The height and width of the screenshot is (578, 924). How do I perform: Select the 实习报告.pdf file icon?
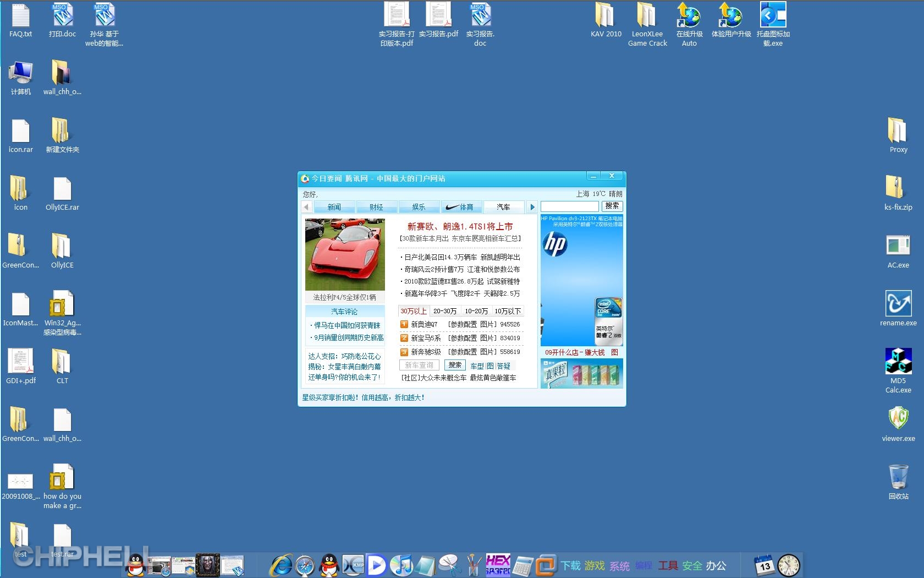click(438, 20)
